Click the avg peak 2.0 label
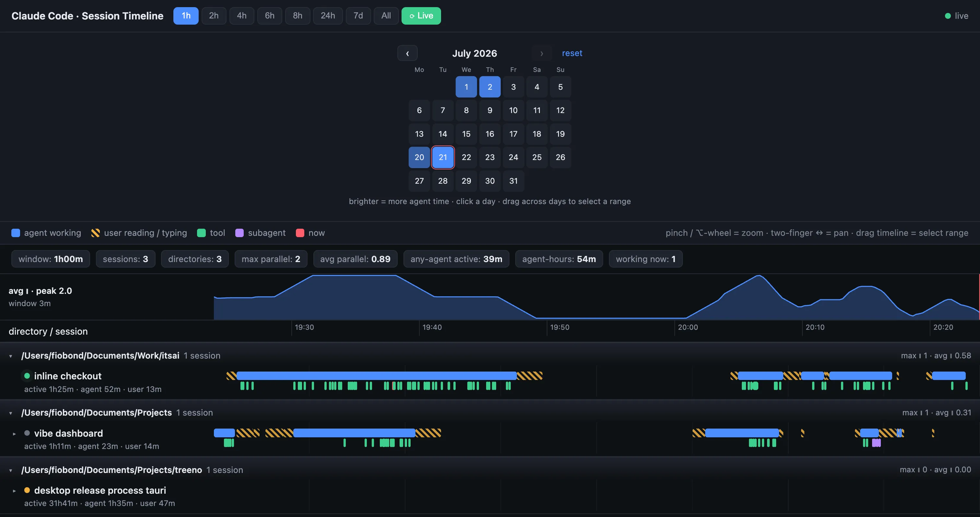The image size is (980, 517). click(40, 291)
